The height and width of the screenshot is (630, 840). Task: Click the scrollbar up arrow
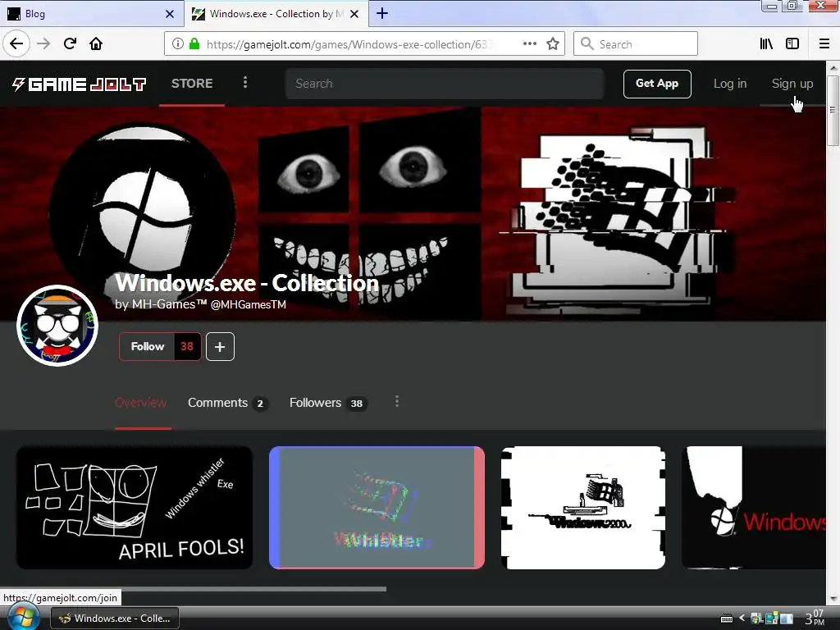833,67
